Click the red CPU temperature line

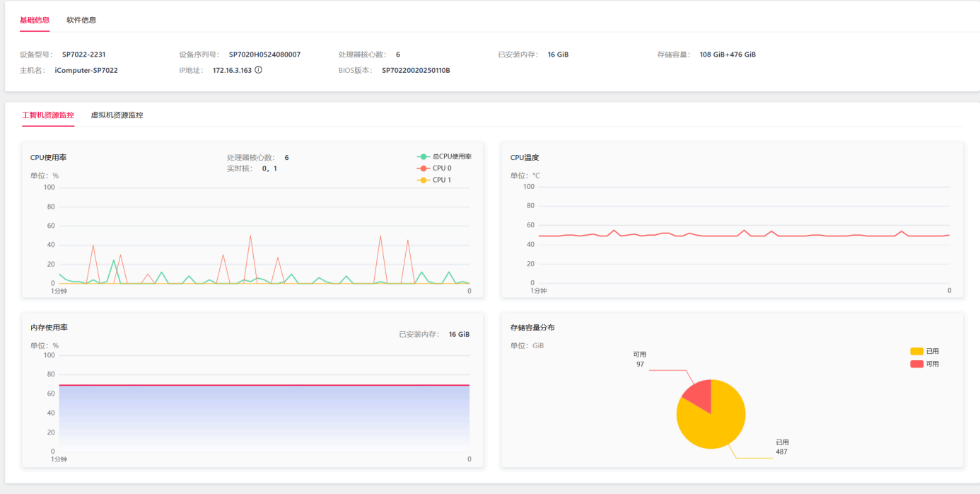click(744, 234)
